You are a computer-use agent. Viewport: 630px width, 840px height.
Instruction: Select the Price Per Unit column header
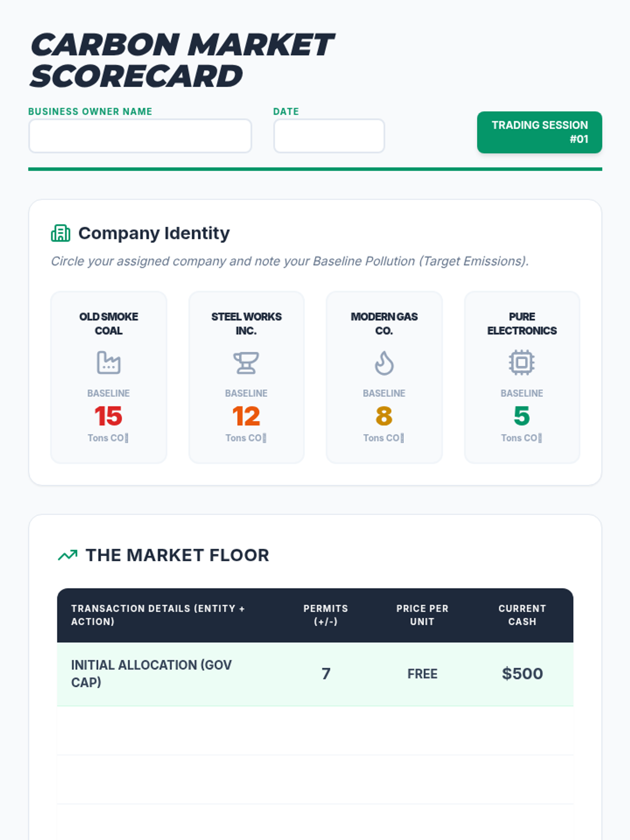tap(422, 615)
